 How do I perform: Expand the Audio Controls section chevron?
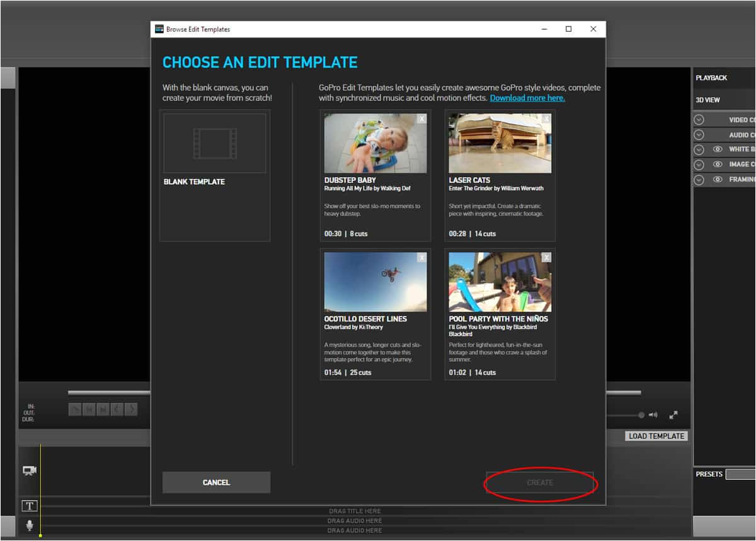coord(699,135)
